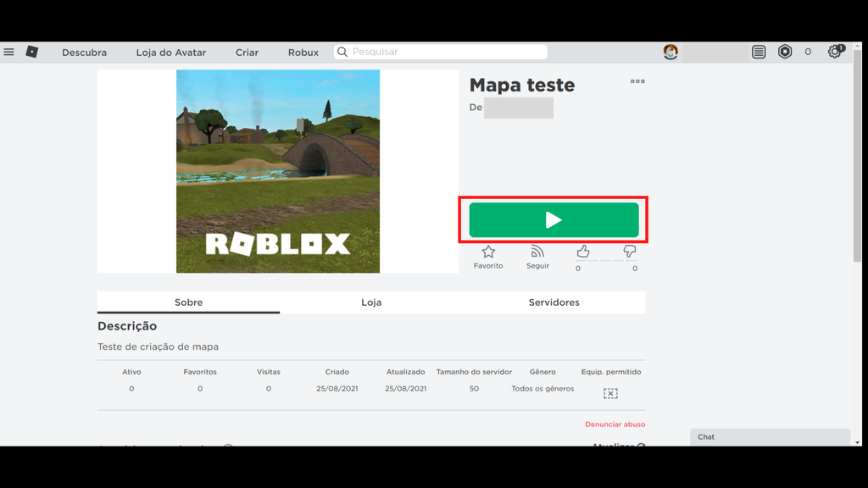The image size is (868, 488).
Task: Open the Robux page
Action: [x=303, y=53]
